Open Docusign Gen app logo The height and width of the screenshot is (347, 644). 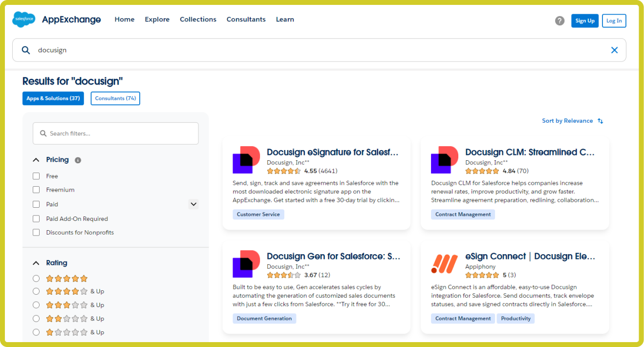tap(246, 264)
